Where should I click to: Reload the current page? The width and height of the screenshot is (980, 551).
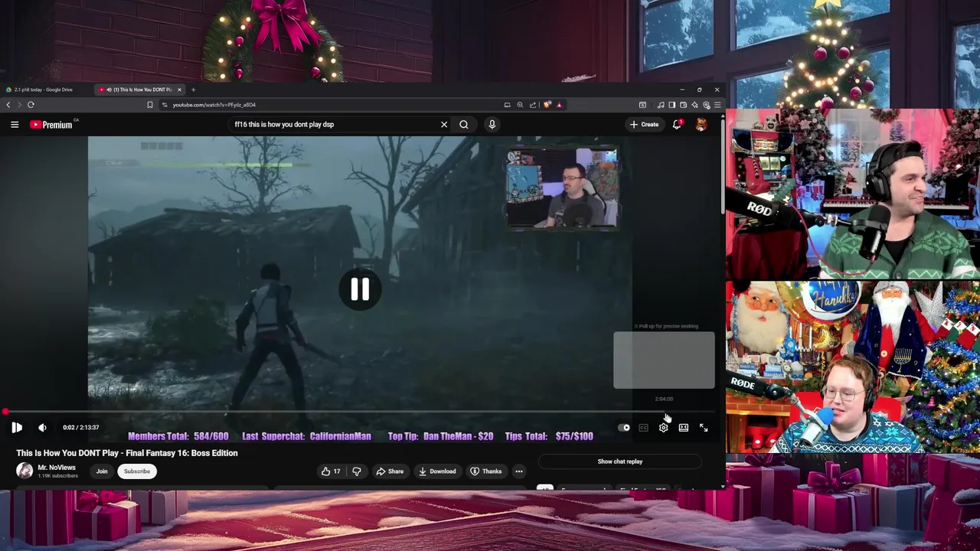coord(31,105)
